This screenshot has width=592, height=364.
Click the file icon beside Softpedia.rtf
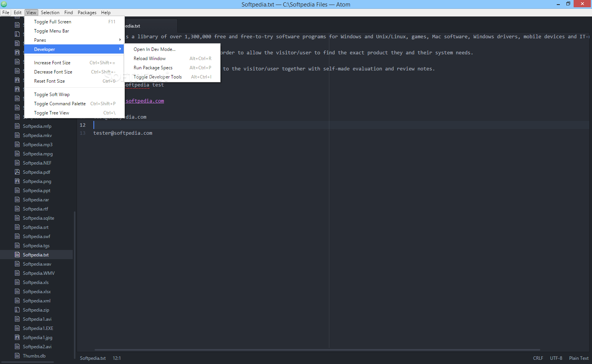tap(17, 209)
